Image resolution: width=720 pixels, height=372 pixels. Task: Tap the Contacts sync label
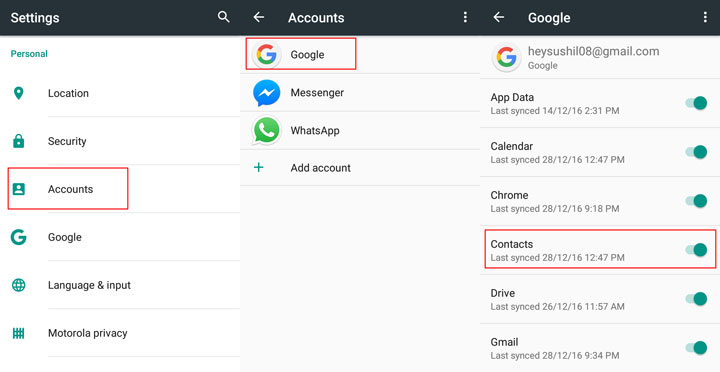coord(512,244)
